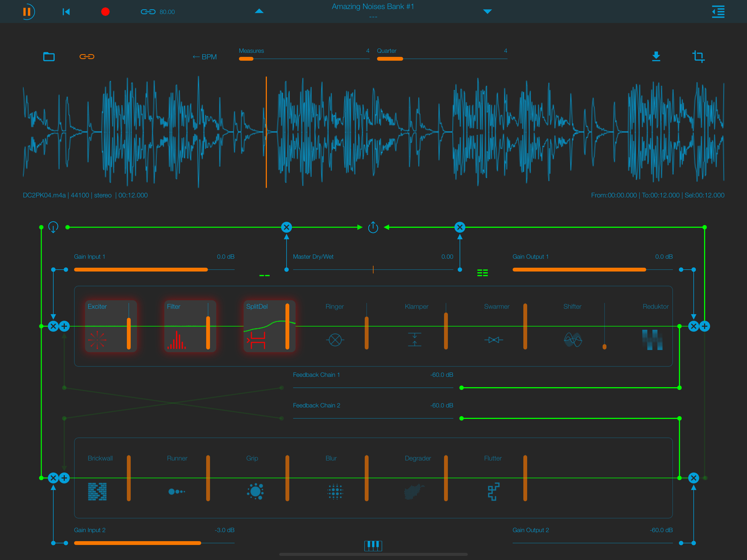Adjust the Gain Output 1 slider
The height and width of the screenshot is (560, 747).
[593, 270]
